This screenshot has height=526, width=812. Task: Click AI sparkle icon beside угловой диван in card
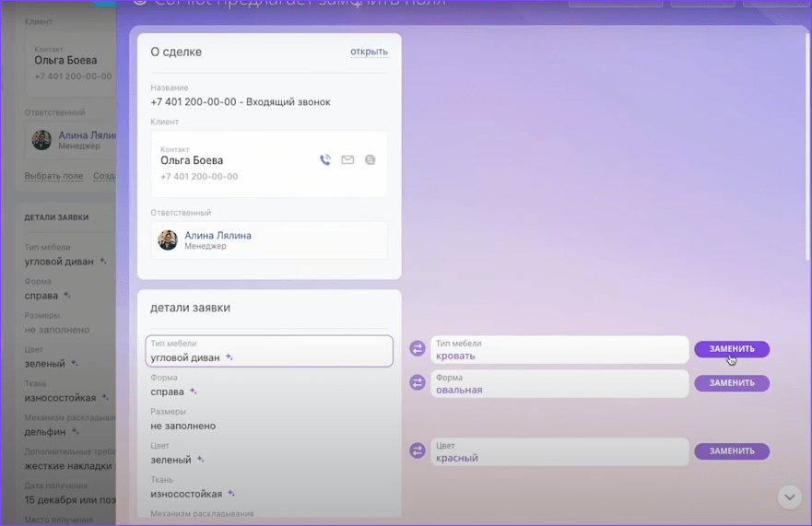229,357
